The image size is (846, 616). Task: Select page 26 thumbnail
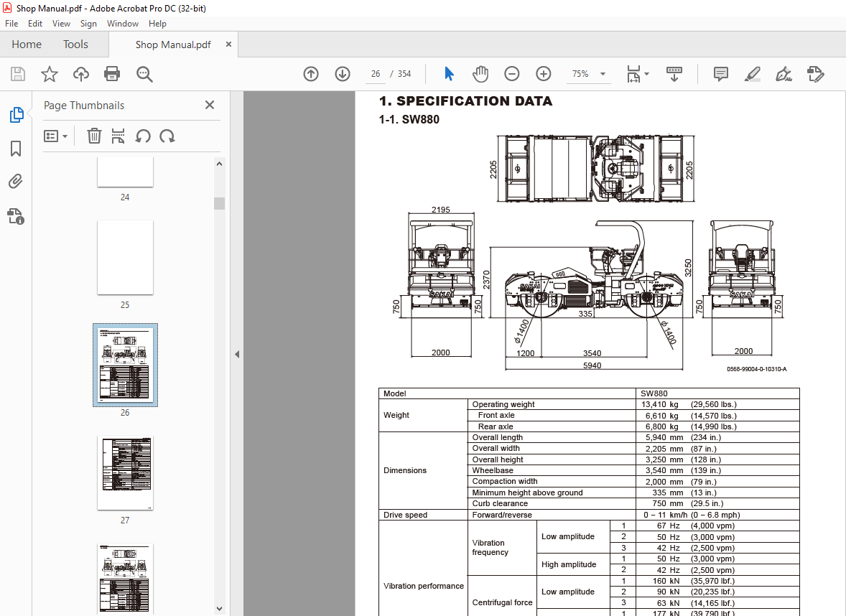[125, 365]
